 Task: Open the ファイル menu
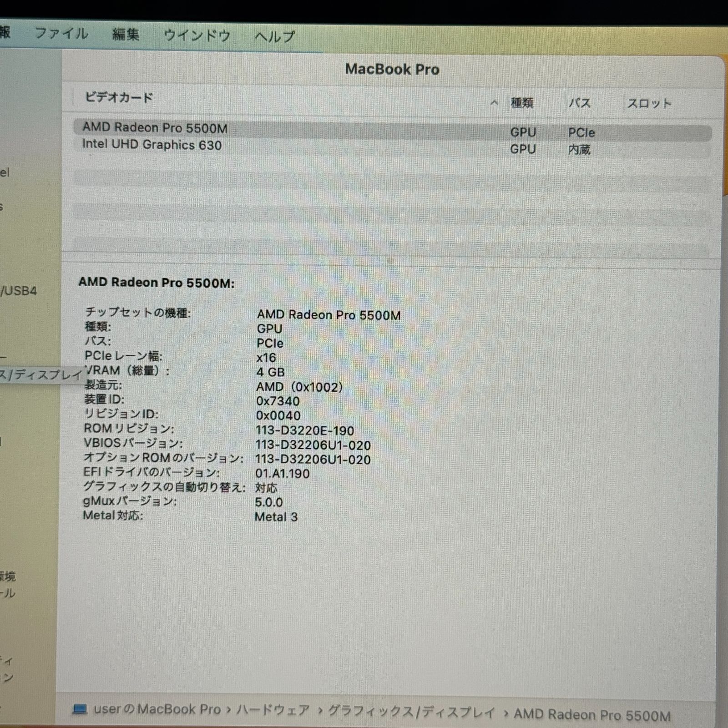(61, 34)
